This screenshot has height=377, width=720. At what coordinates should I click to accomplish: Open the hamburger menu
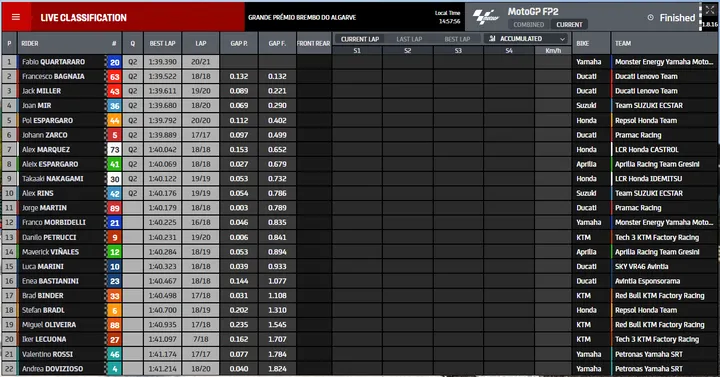click(x=16, y=17)
